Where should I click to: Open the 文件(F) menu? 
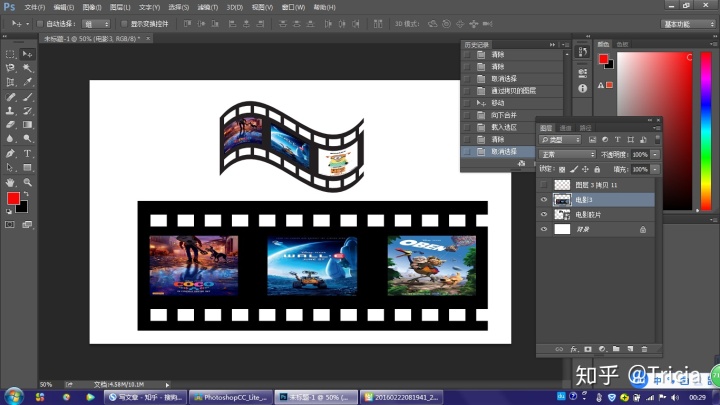pyautogui.click(x=35, y=7)
